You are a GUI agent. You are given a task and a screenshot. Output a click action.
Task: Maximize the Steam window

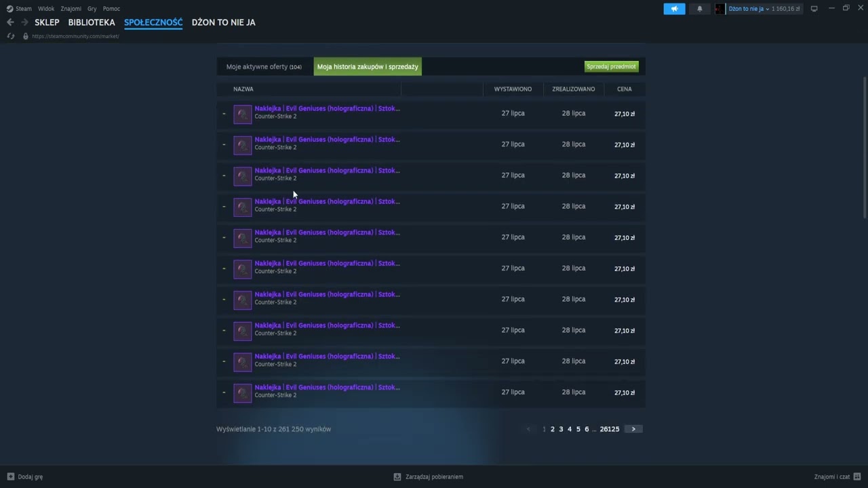tap(846, 9)
